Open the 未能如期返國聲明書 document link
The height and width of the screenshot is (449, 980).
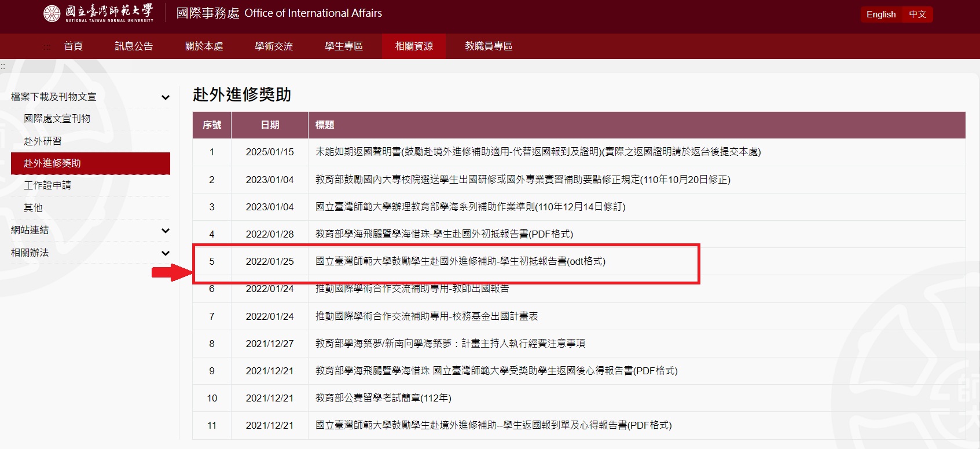[x=537, y=152]
